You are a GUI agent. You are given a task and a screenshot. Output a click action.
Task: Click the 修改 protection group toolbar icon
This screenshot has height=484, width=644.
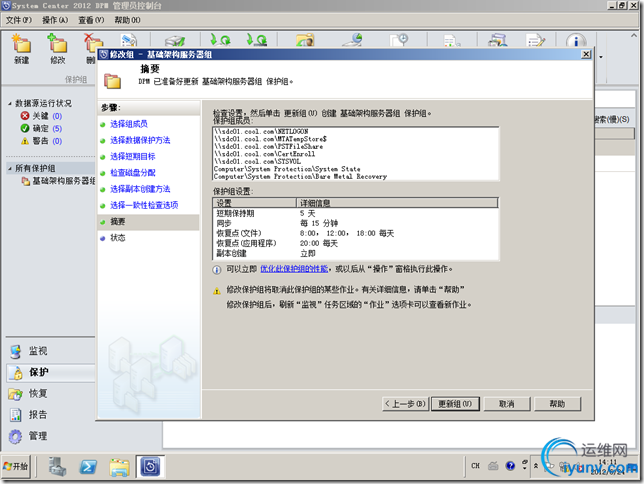(x=58, y=49)
